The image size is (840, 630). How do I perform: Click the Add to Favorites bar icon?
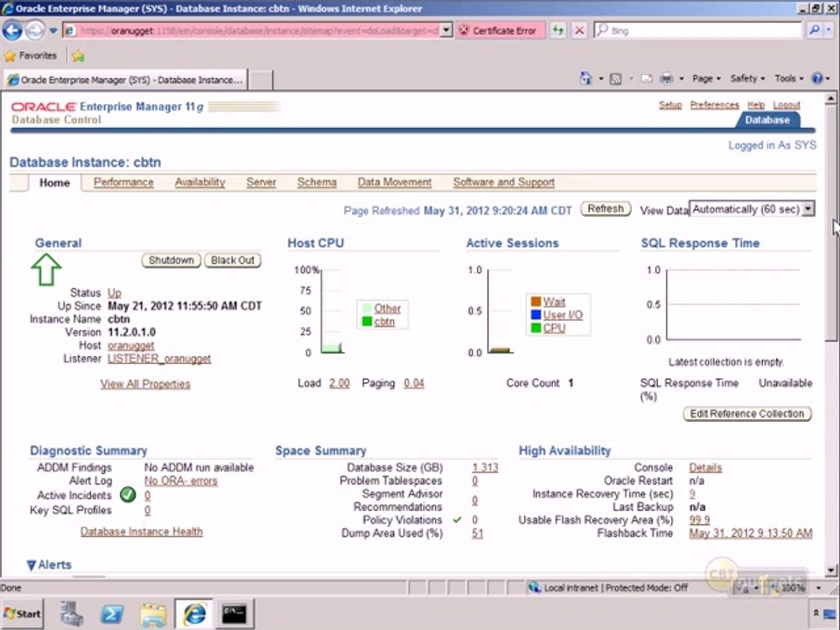pyautogui.click(x=78, y=56)
